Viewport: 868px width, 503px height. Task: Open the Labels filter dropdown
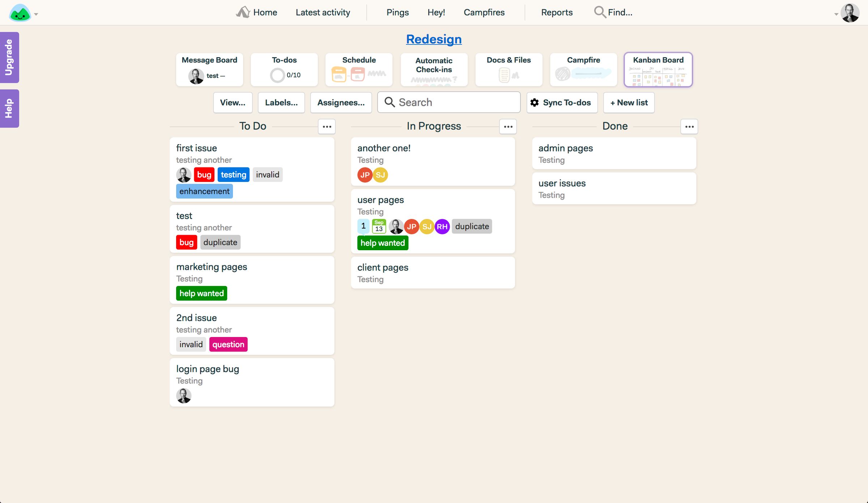281,102
